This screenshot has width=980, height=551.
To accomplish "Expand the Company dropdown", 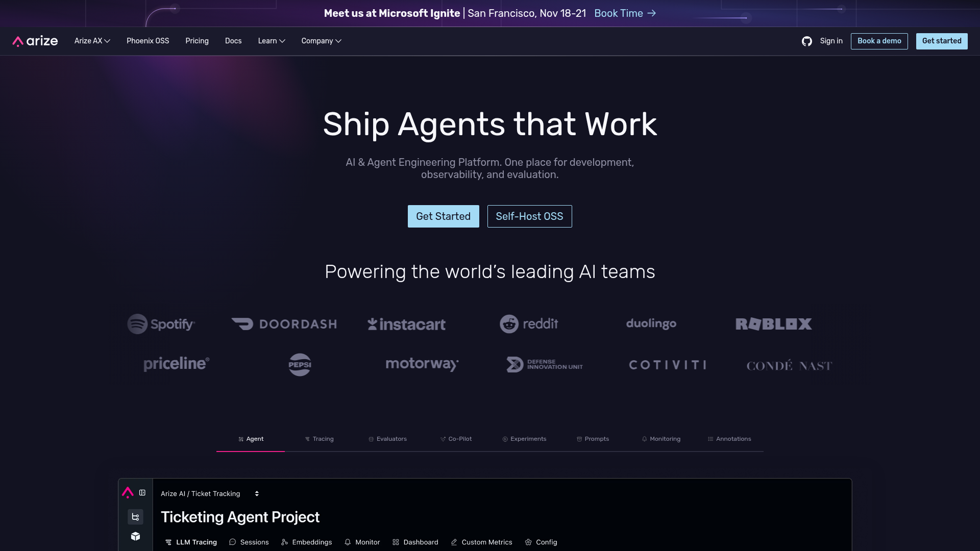I will tap(321, 41).
